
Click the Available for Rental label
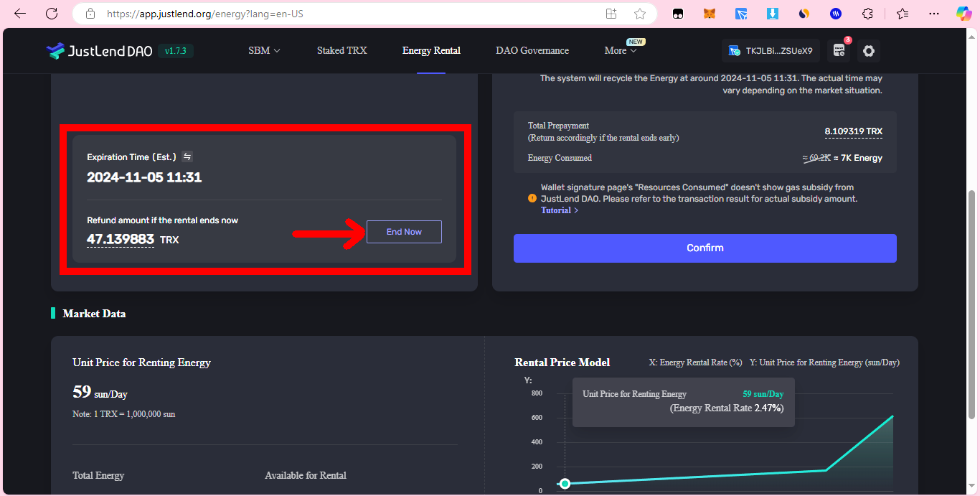click(x=306, y=475)
